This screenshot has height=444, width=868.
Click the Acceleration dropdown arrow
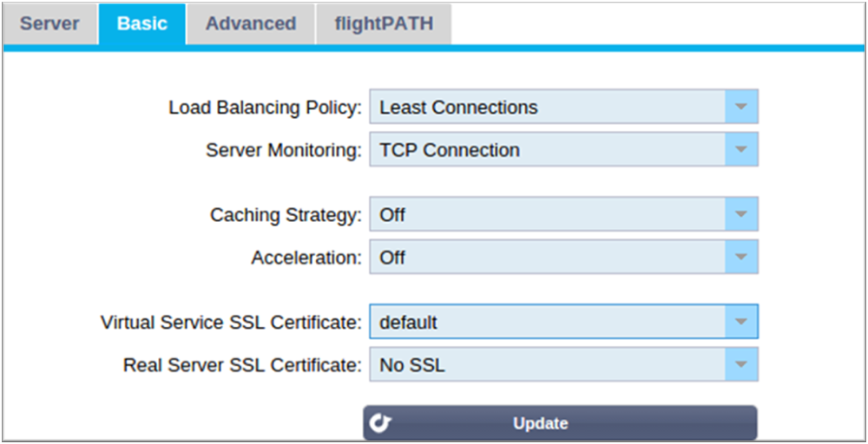(x=740, y=258)
